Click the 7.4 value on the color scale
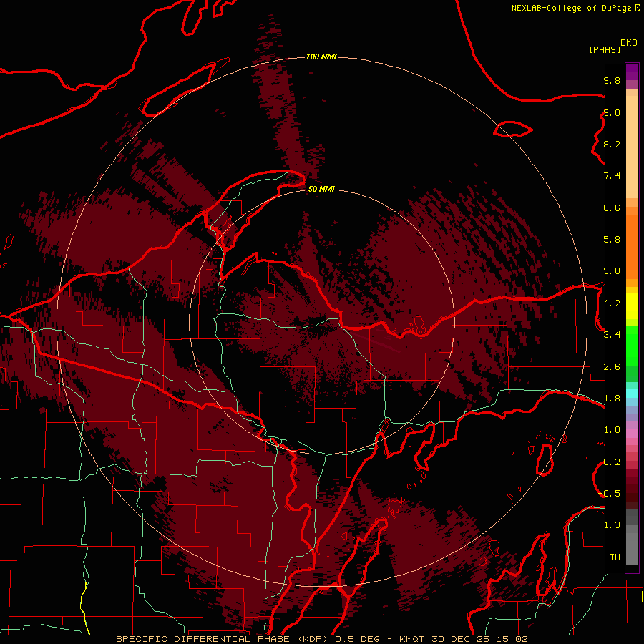Image resolution: width=644 pixels, height=644 pixels. 612,176
